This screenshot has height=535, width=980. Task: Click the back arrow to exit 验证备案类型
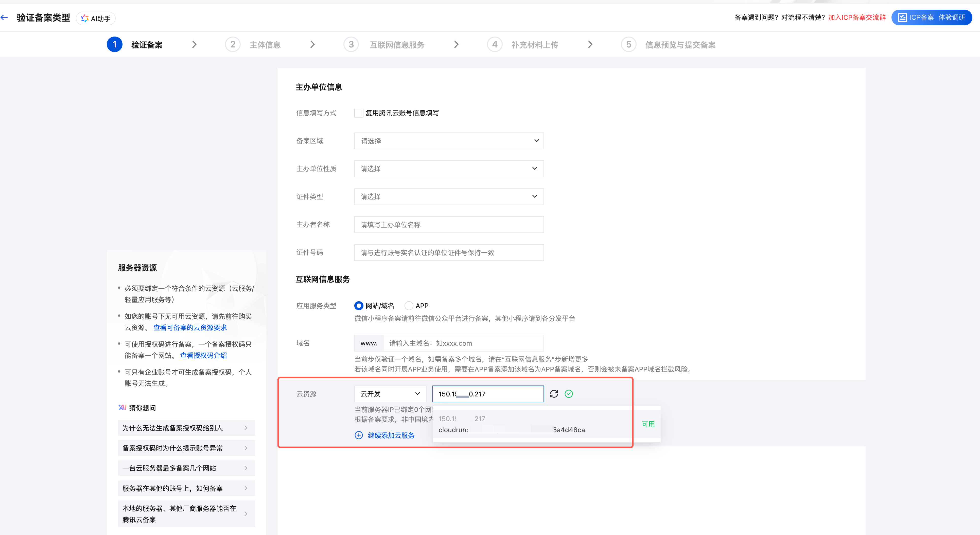[5, 17]
